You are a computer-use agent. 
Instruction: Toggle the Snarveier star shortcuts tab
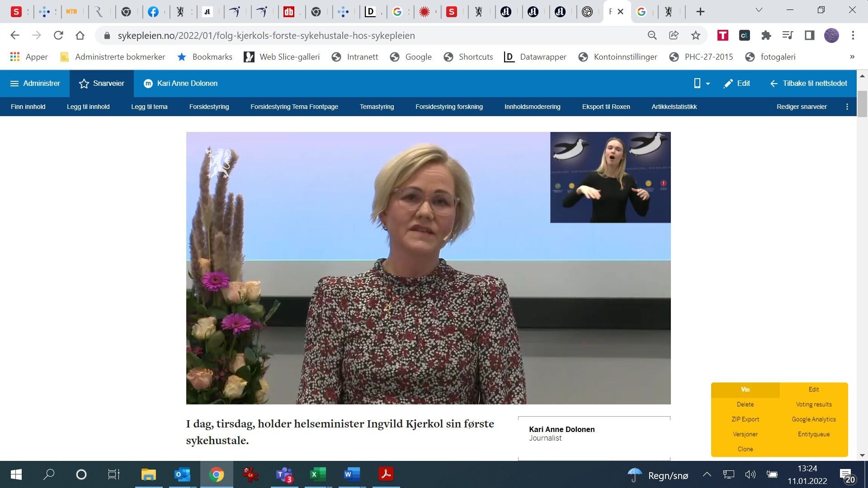coord(102,83)
